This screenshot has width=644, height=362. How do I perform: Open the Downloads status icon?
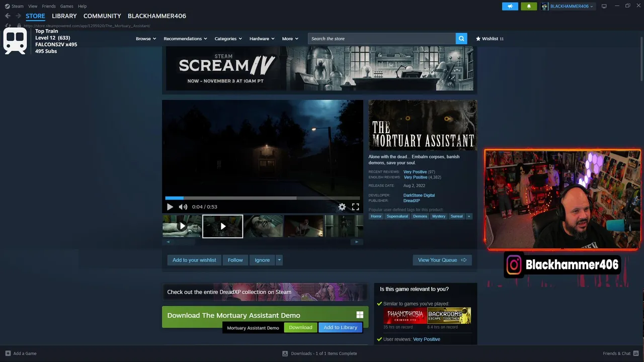(285, 353)
